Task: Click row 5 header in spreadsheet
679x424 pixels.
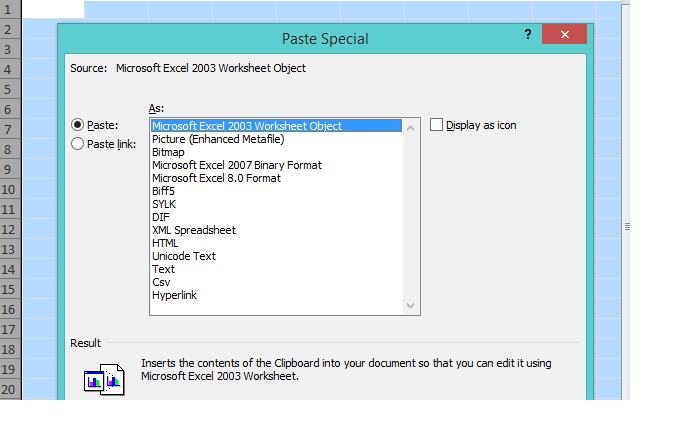Action: [9, 89]
